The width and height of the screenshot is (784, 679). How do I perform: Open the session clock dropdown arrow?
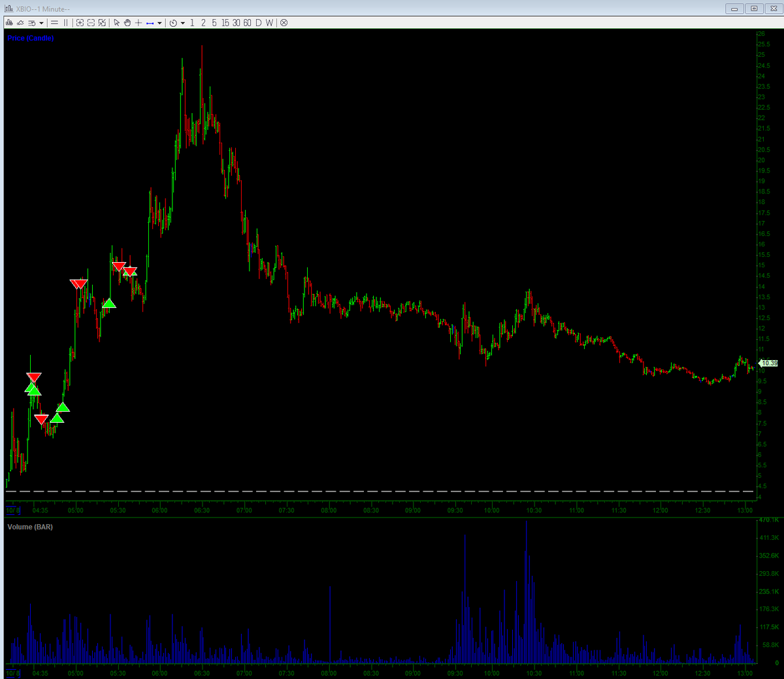click(x=182, y=23)
